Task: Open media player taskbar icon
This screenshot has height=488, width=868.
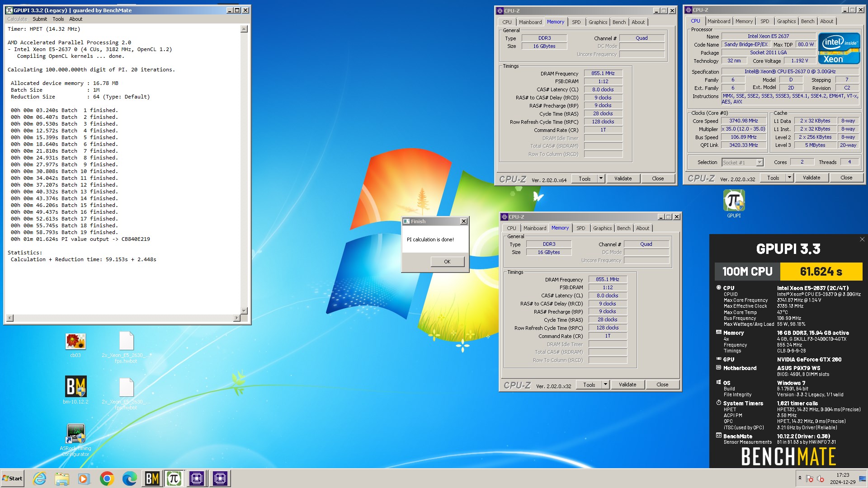Action: [84, 479]
